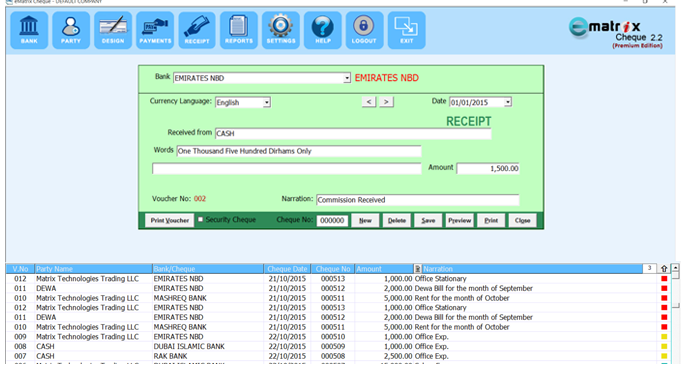Open the Settings gear icon
Screen dimensions: 700x379
(x=281, y=30)
